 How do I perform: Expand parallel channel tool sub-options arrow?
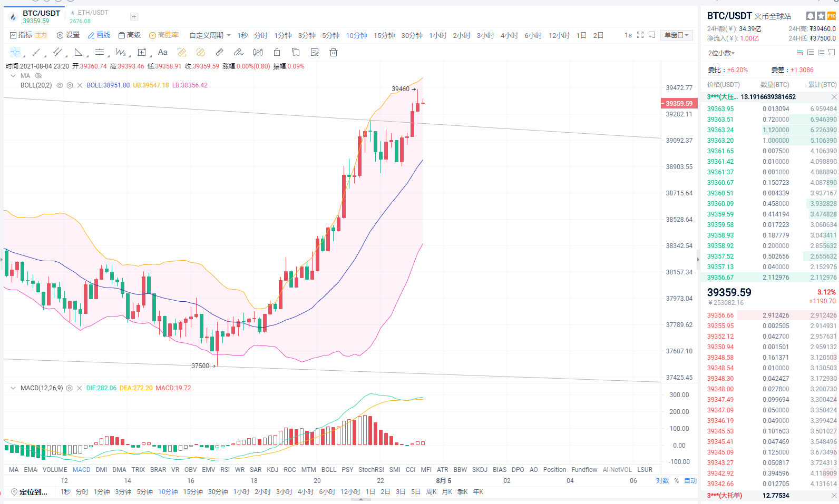click(x=66, y=55)
